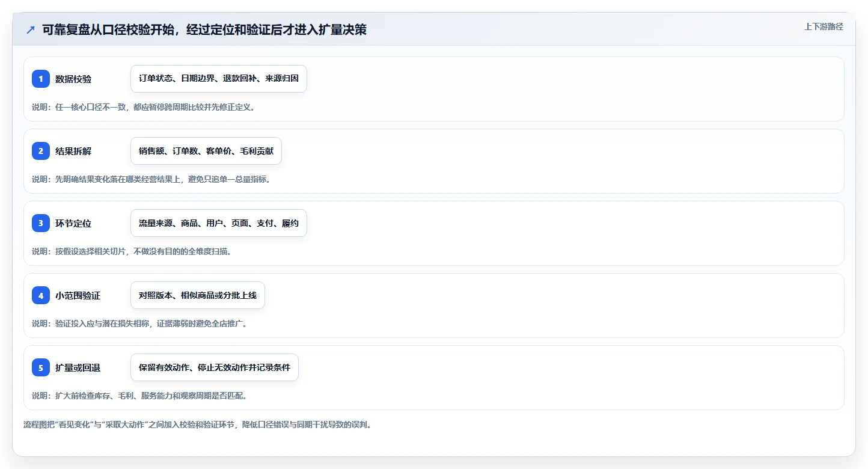Click the 小范围验证 step title
Screen dimensions: 868x469
coord(78,295)
